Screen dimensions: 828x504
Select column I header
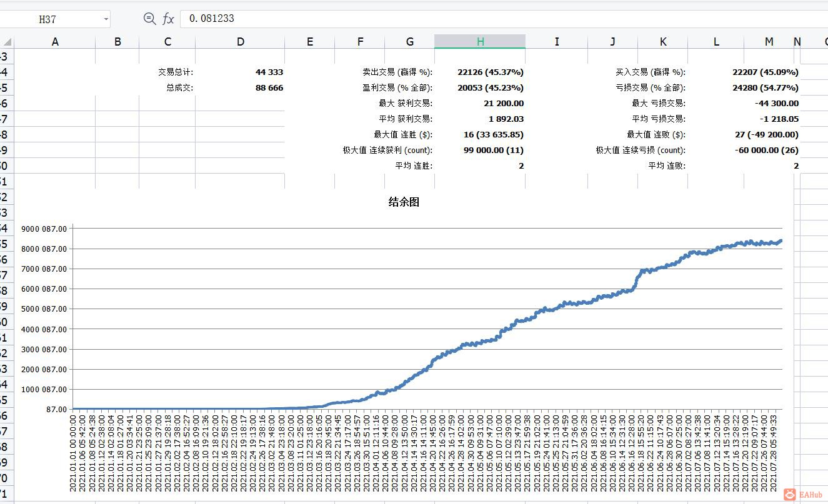pos(557,42)
